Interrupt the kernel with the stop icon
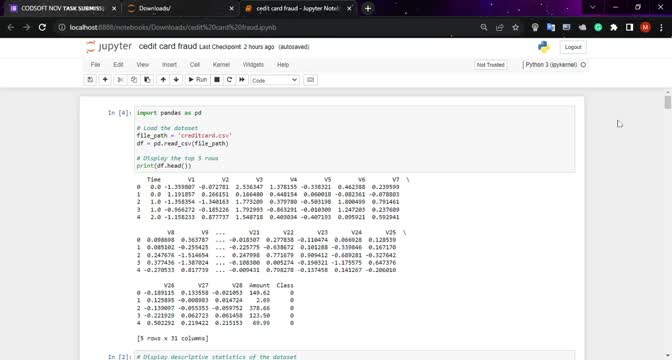This screenshot has width=672, height=360. (217, 80)
